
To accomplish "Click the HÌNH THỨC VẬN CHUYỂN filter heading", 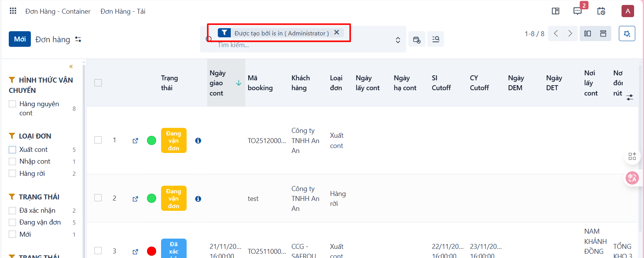I will [41, 85].
